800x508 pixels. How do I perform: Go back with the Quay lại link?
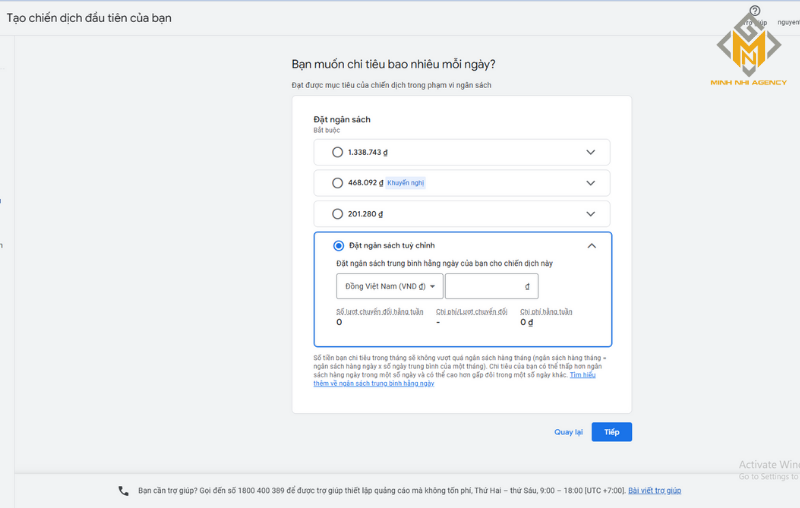click(x=568, y=432)
